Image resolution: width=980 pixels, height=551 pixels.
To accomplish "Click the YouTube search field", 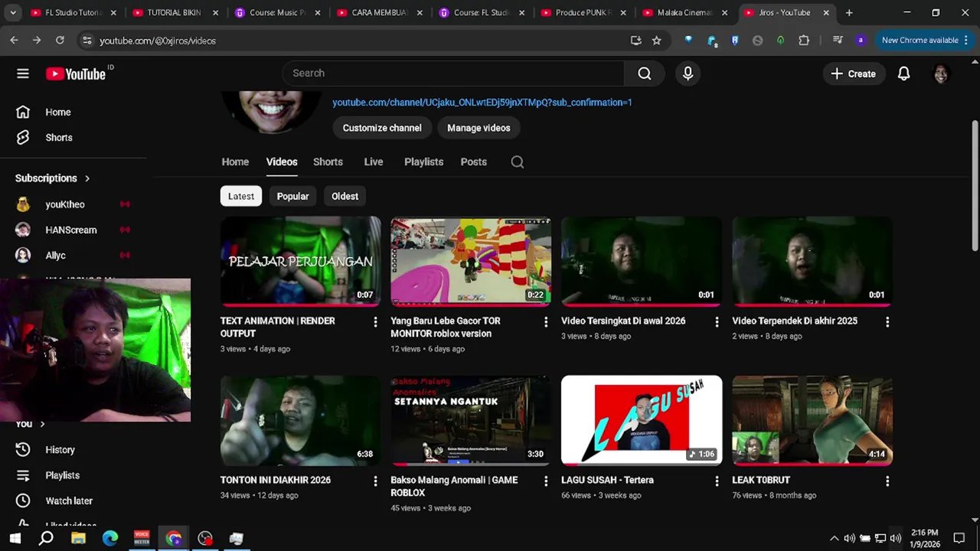I will [453, 73].
